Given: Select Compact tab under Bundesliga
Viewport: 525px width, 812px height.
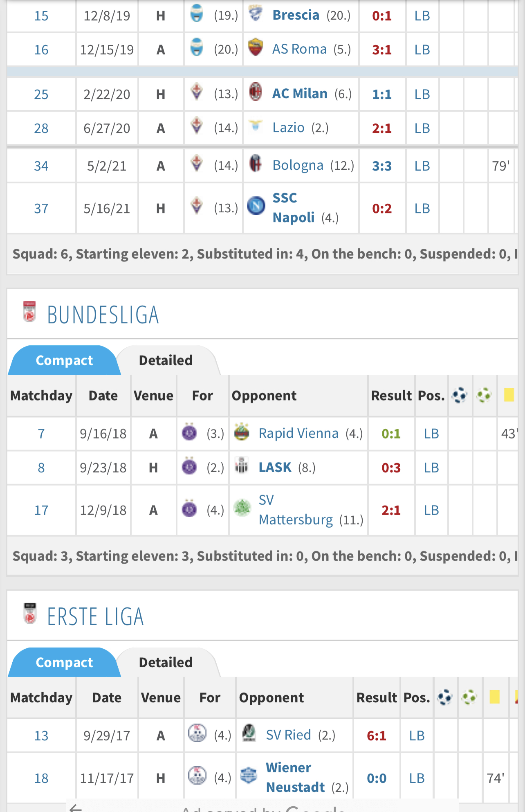Looking at the screenshot, I should click(x=64, y=360).
